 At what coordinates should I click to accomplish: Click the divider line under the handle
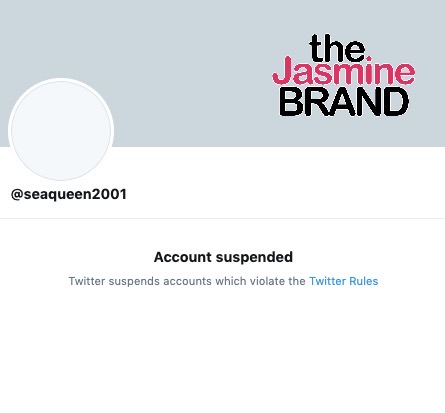tap(222, 219)
